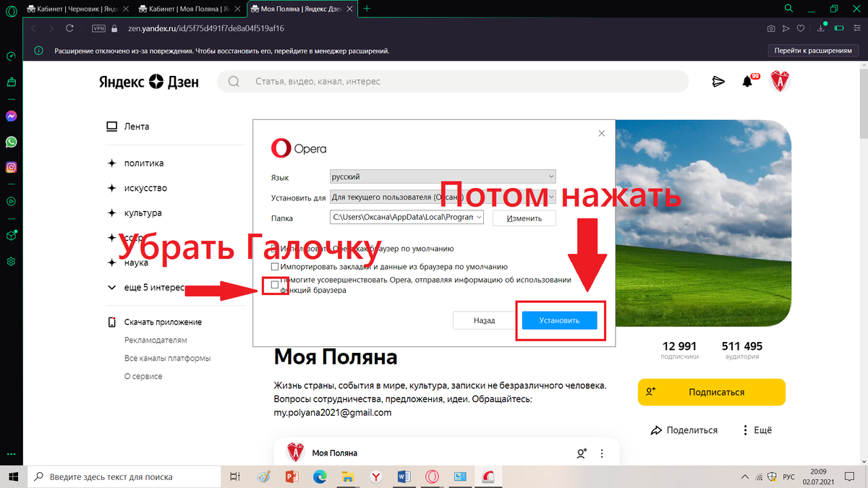Screen dimensions: 868x488
Task: Open the GX Corner bag icon in sidebar
Action: coord(11,82)
